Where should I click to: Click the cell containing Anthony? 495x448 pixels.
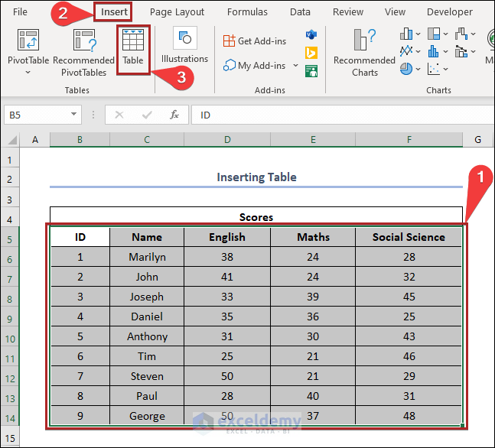point(147,336)
